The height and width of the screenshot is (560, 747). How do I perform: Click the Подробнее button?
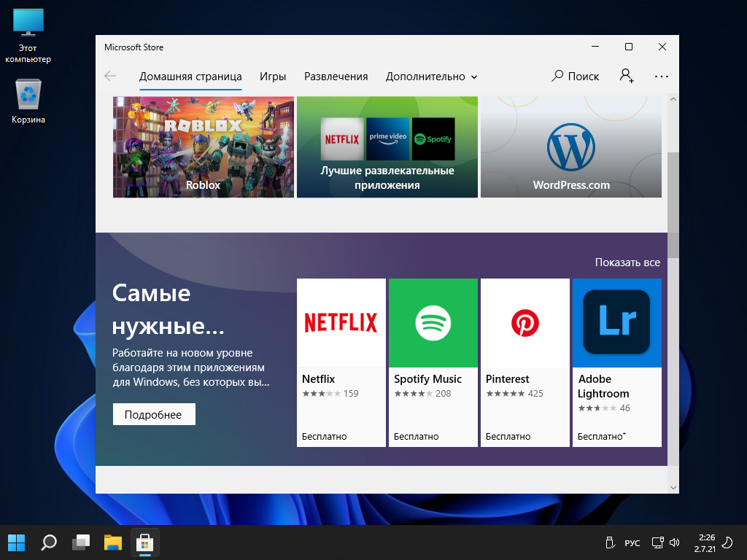pyautogui.click(x=154, y=414)
